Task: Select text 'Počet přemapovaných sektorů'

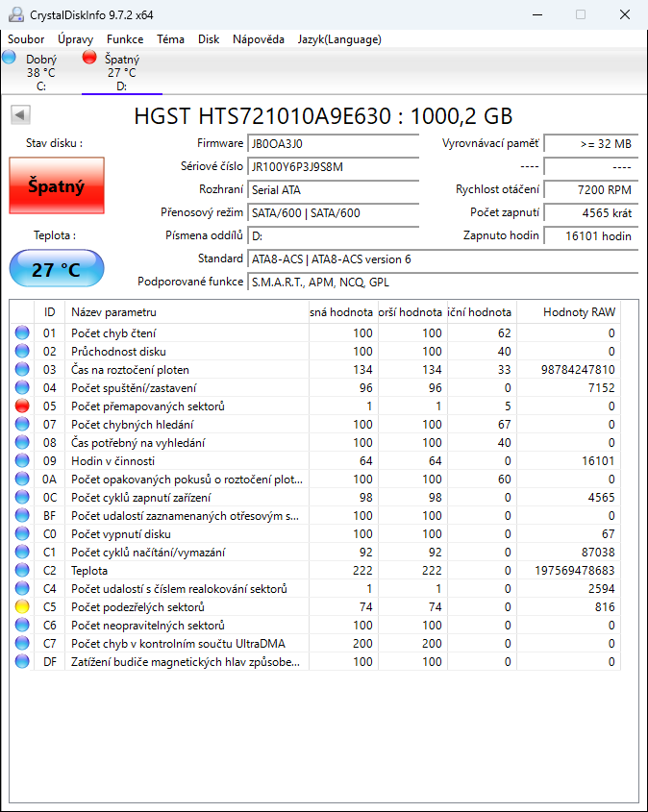Action: [x=148, y=406]
